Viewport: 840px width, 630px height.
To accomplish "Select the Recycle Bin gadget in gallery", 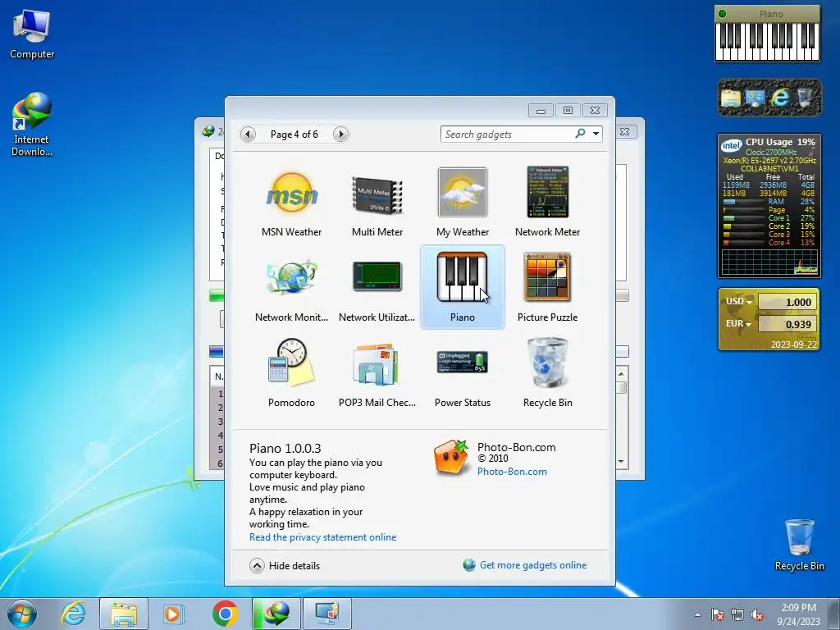I will pyautogui.click(x=547, y=373).
